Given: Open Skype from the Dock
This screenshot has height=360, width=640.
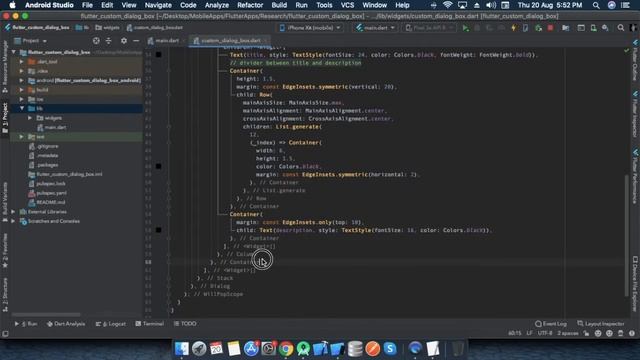Looking at the screenshot, I should [x=390, y=349].
